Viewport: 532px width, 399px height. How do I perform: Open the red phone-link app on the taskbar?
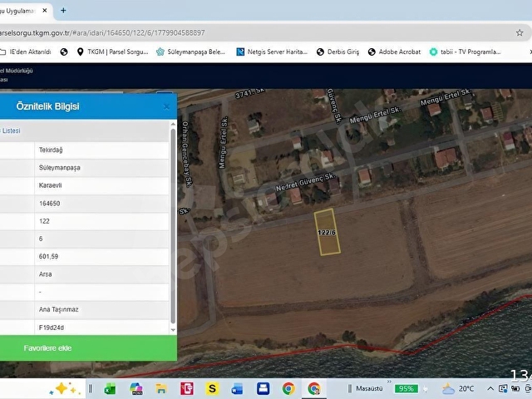(x=186, y=389)
